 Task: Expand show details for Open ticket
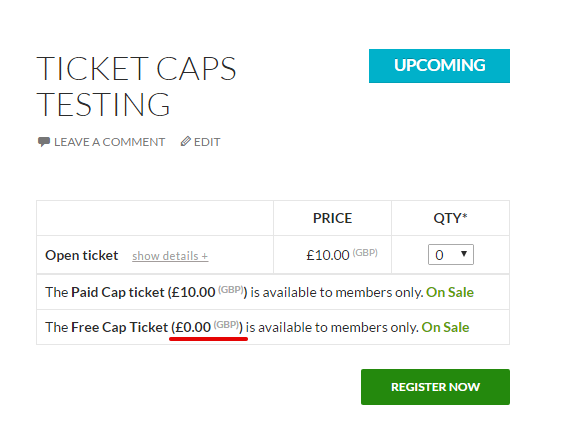[x=170, y=256]
